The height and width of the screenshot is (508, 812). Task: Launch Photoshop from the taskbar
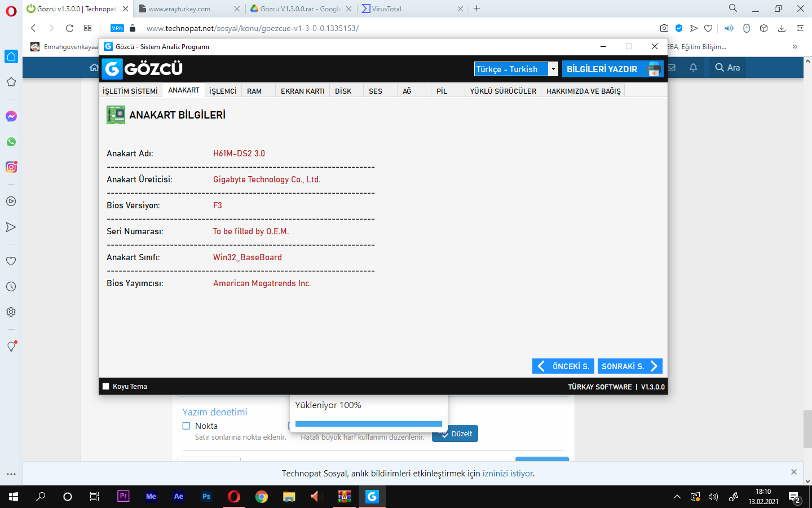point(206,497)
